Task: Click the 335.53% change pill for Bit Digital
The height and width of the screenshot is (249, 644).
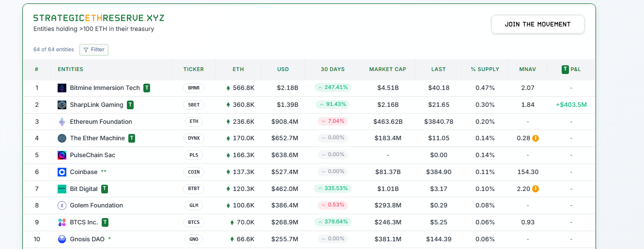Action: point(333,189)
